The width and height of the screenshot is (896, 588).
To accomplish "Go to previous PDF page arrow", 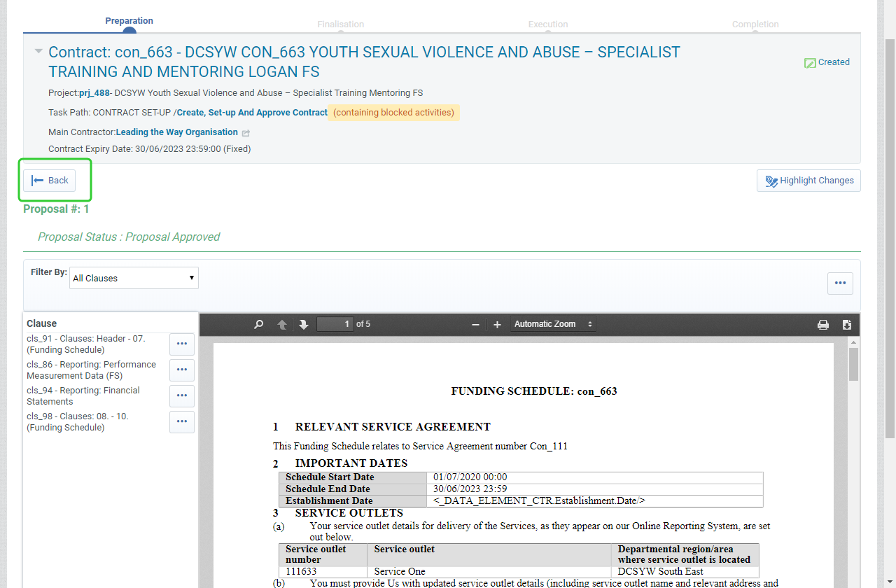I will pos(282,324).
